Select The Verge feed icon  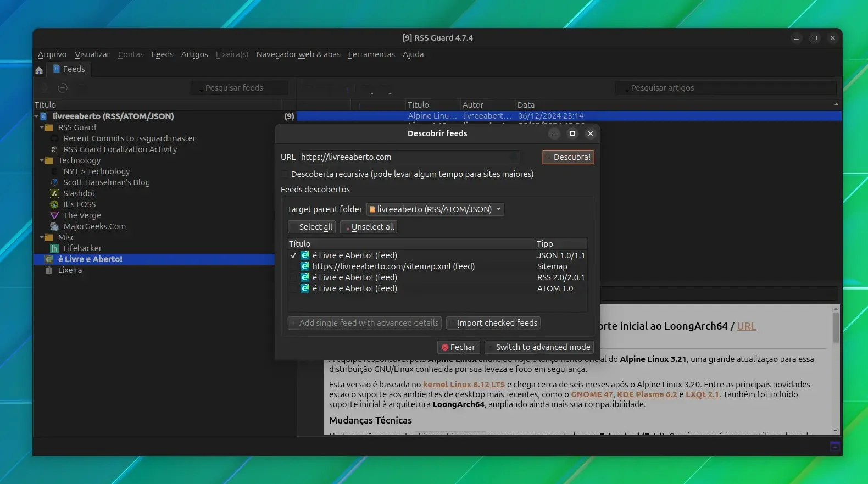tap(54, 215)
